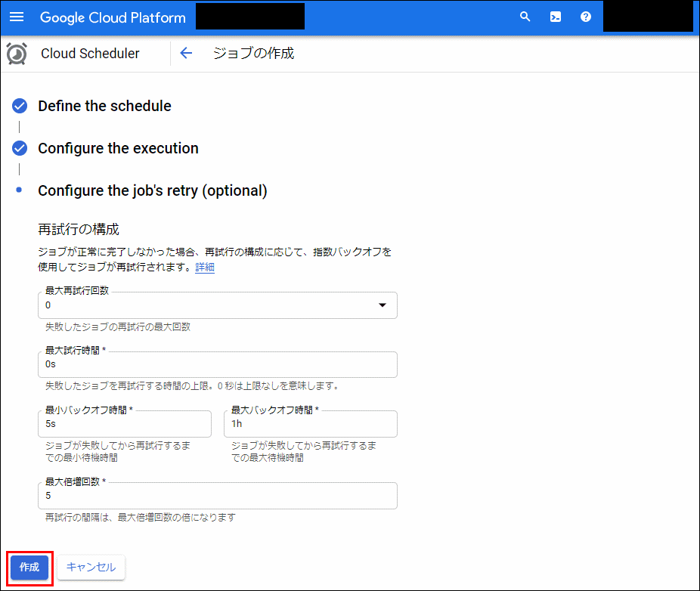Viewport: 700px width, 591px height.
Task: Collapse Configure the job's retry step
Action: (x=153, y=190)
